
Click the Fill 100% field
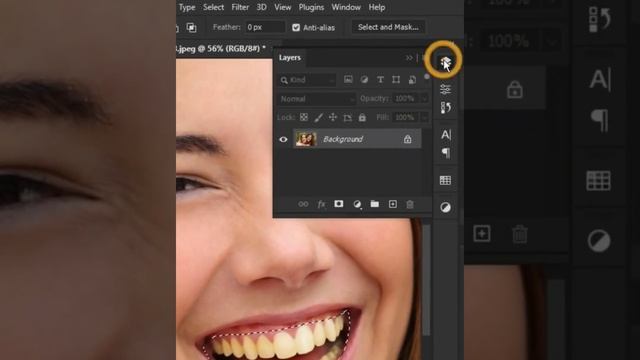click(405, 118)
